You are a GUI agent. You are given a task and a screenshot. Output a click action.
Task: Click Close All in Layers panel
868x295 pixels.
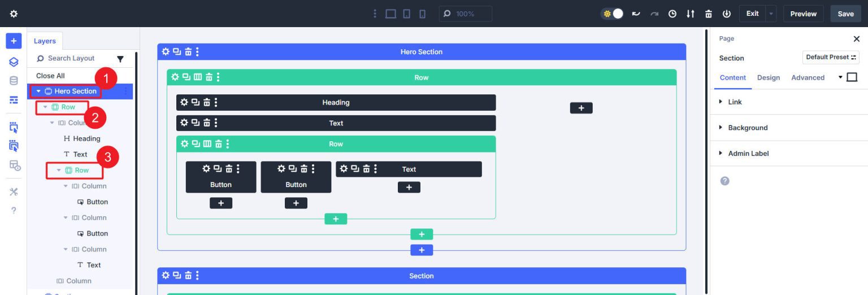click(x=50, y=76)
